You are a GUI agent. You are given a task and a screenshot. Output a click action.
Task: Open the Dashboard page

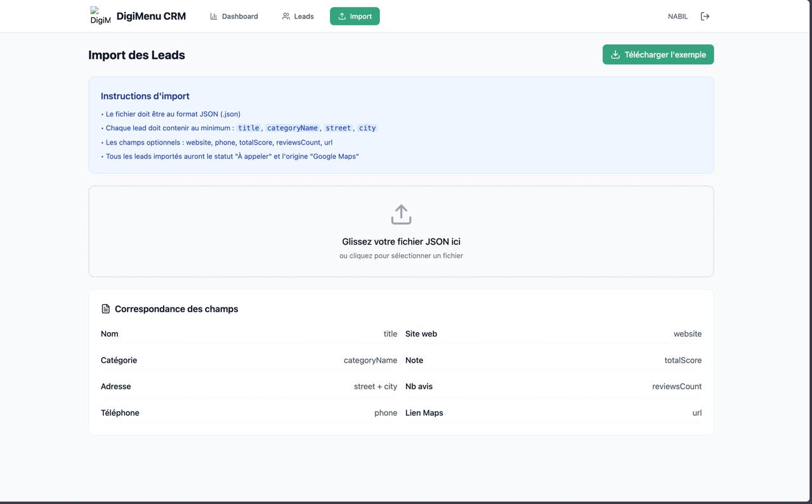(x=234, y=16)
